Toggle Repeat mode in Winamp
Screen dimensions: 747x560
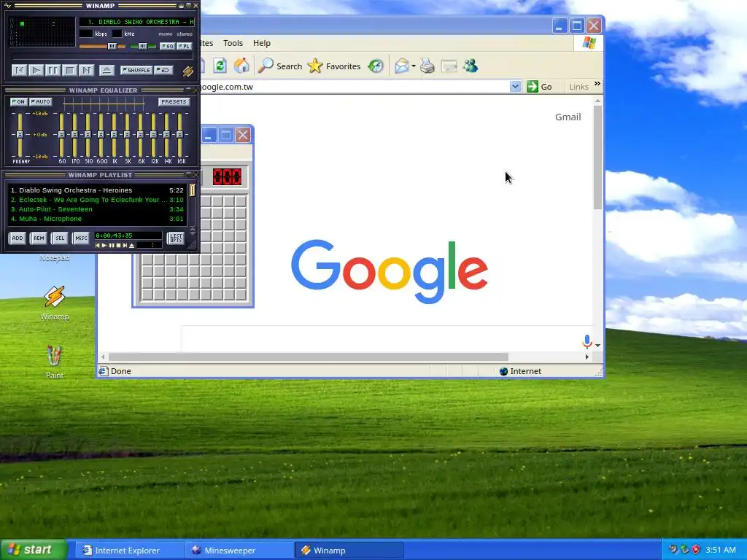163,71
